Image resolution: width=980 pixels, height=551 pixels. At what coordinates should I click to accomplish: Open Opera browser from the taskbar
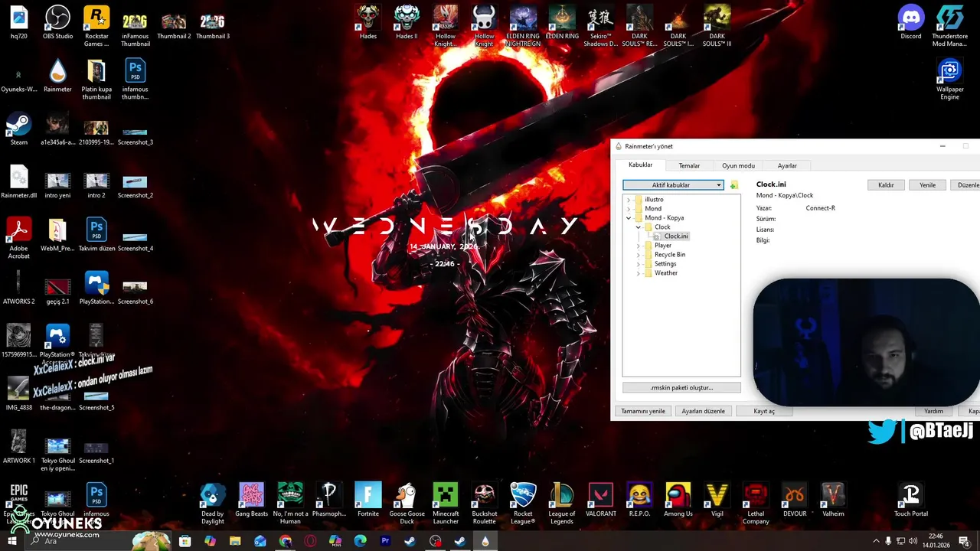point(310,541)
